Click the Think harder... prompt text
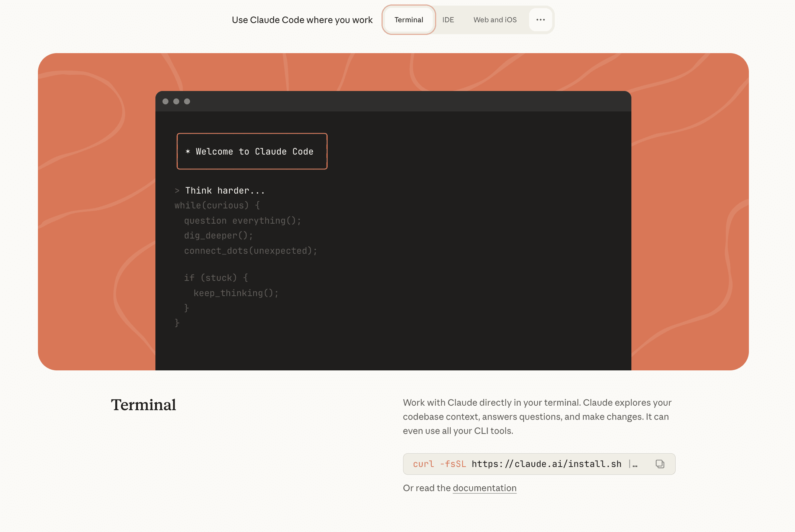This screenshot has height=532, width=795. (225, 191)
